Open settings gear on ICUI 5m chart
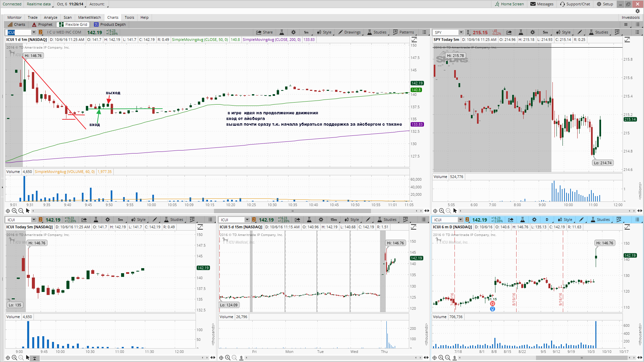Image resolution: width=644 pixels, height=362 pixels. tap(108, 220)
